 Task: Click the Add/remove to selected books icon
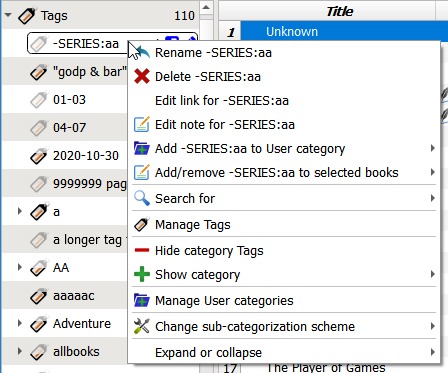pos(142,172)
